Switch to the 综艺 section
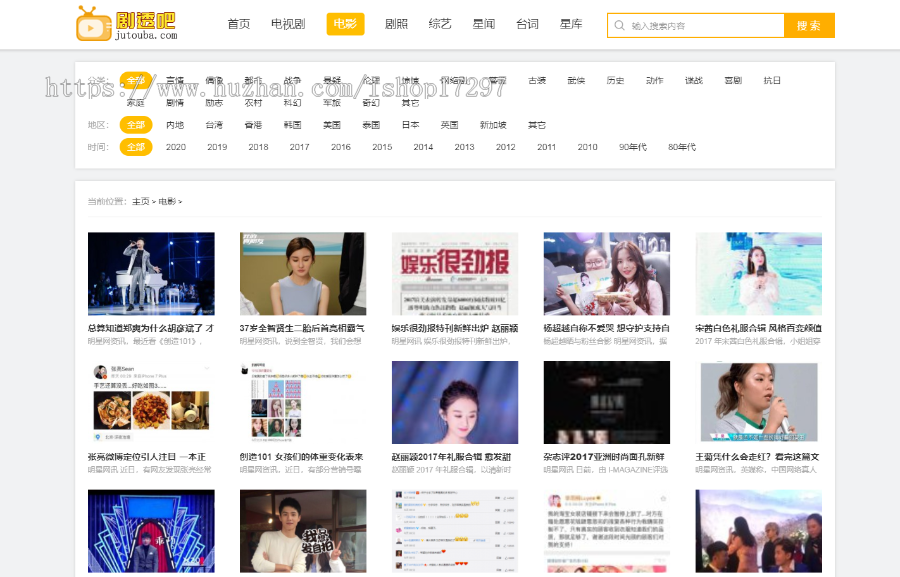The width and height of the screenshot is (900, 577). pos(440,25)
